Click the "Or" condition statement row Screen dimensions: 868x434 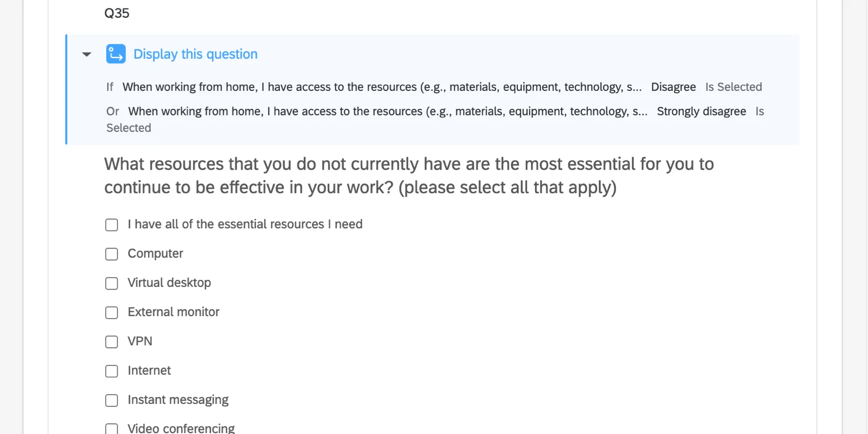pos(388,111)
